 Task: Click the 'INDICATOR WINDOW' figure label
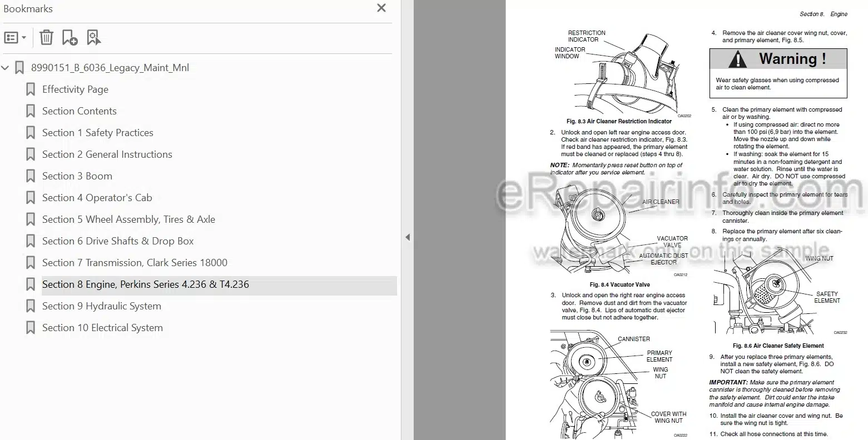coord(569,53)
